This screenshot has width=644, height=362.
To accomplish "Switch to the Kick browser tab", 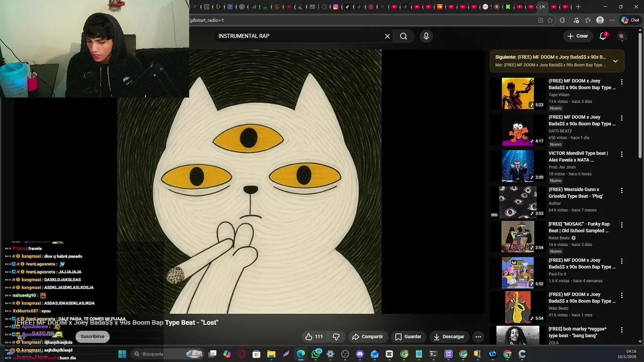I will (x=508, y=7).
